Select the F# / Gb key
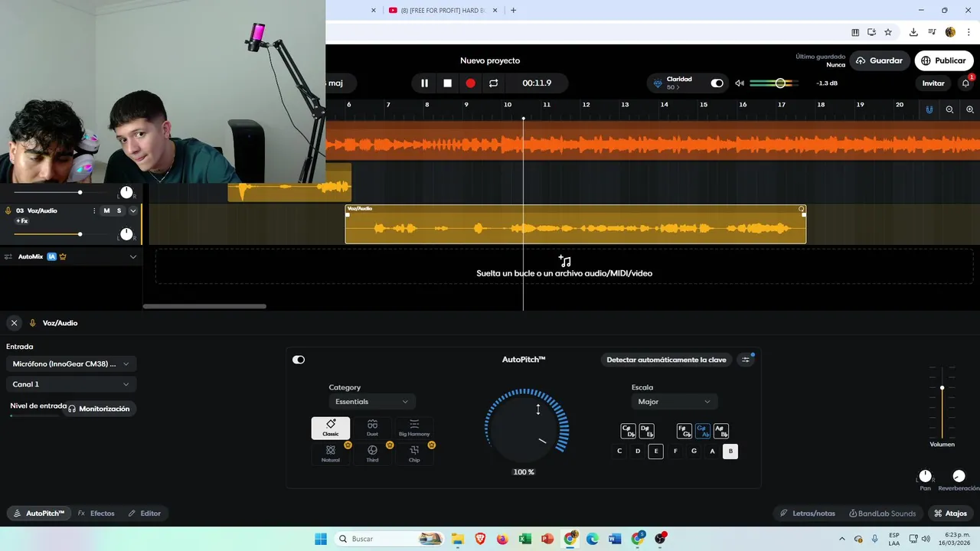980x551 pixels. click(684, 432)
